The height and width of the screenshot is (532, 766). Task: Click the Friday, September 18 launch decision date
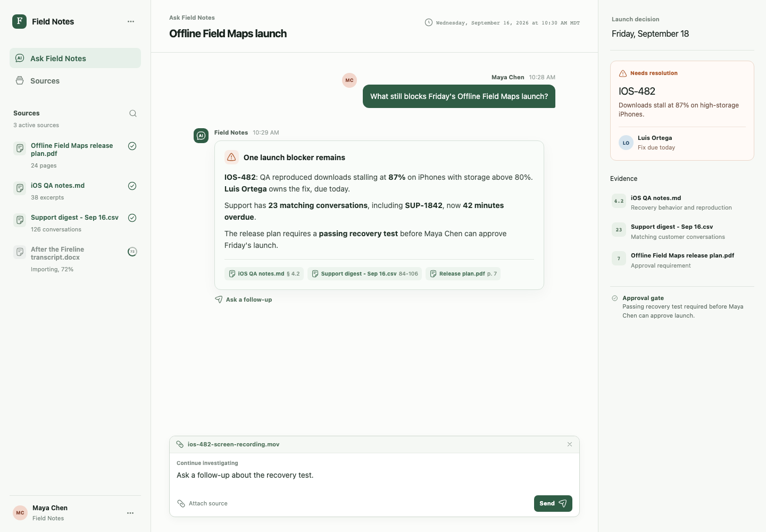pyautogui.click(x=650, y=34)
